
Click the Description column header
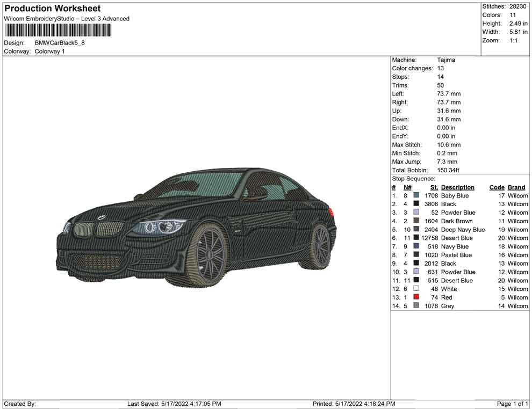coord(457,187)
